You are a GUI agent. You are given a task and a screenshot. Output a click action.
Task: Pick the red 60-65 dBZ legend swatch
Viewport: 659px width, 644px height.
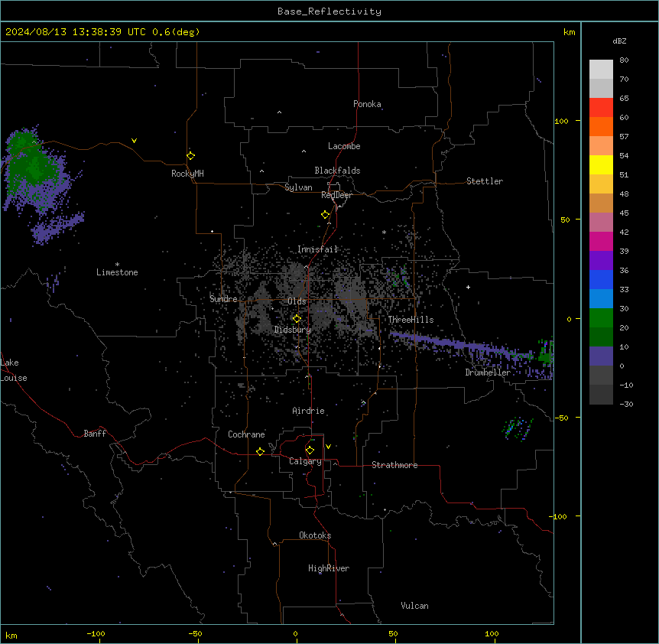[x=601, y=108]
